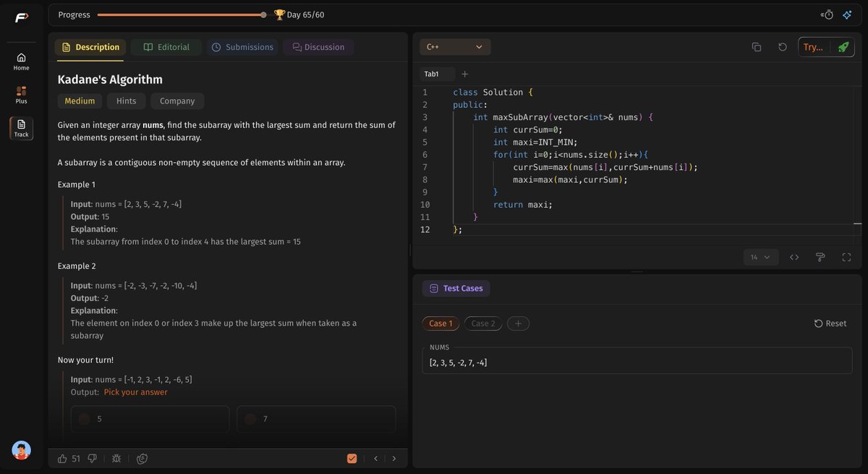Dislike the problem with thumbs down
The image size is (868, 474).
click(x=92, y=458)
